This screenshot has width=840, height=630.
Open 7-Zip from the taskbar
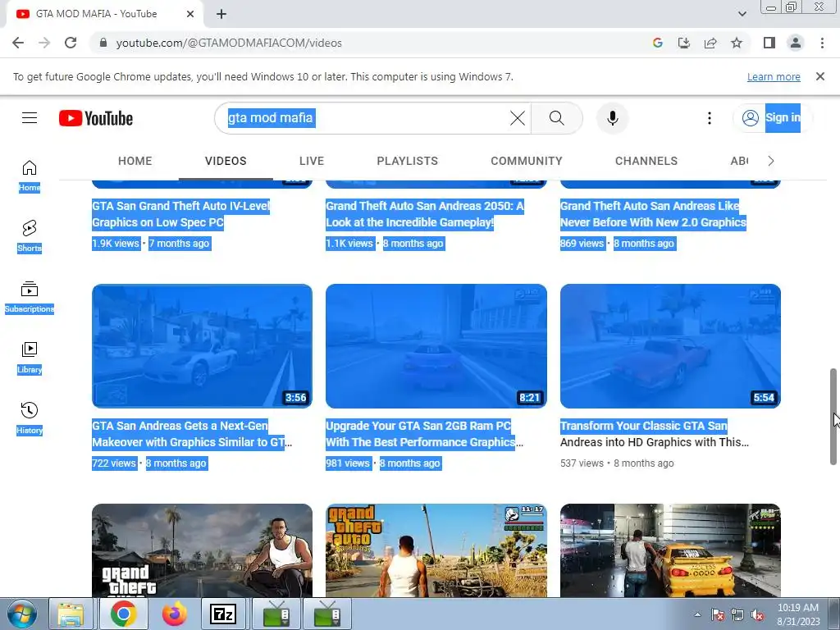point(223,614)
